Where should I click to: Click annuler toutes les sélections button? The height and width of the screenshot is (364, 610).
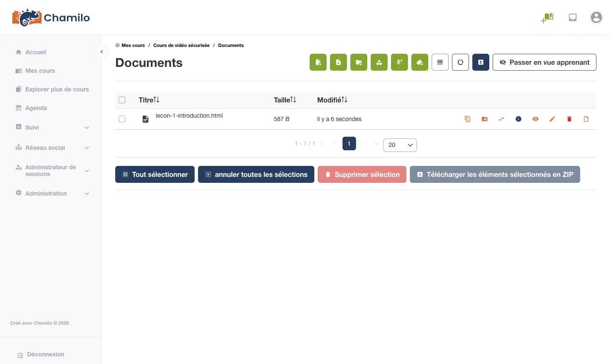coord(256,174)
